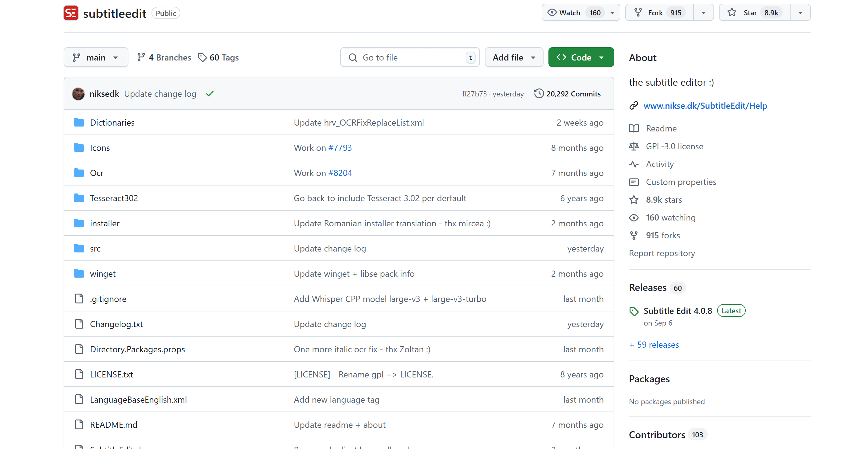Expand the Add file dropdown
The image size is (868, 449).
513,57
